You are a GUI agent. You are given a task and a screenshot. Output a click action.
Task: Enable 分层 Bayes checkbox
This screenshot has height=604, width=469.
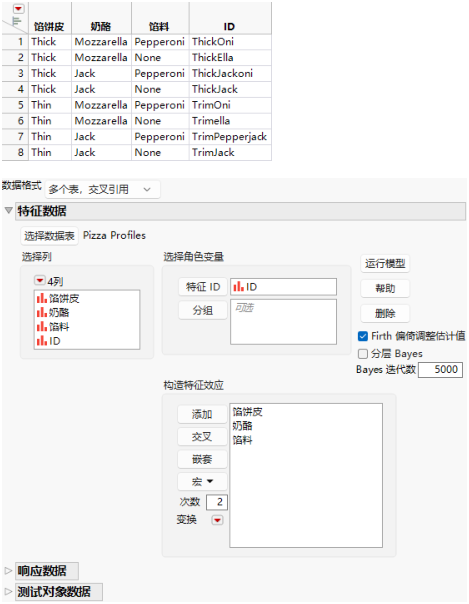[x=363, y=354]
